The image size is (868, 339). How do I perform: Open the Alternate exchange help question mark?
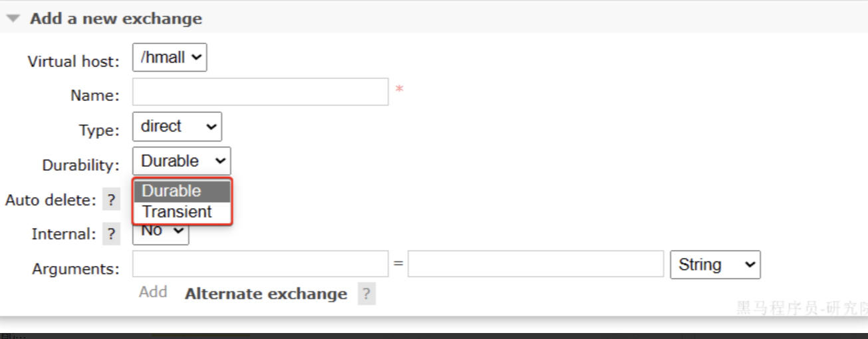(x=366, y=294)
